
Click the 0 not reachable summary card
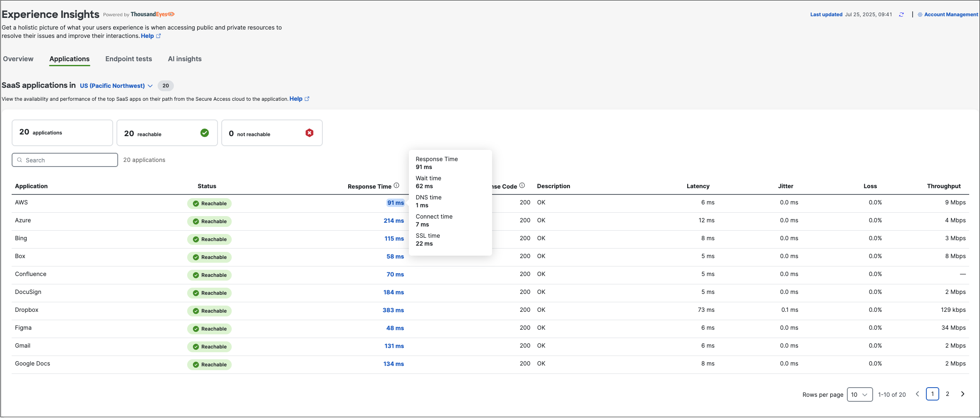pos(272,133)
